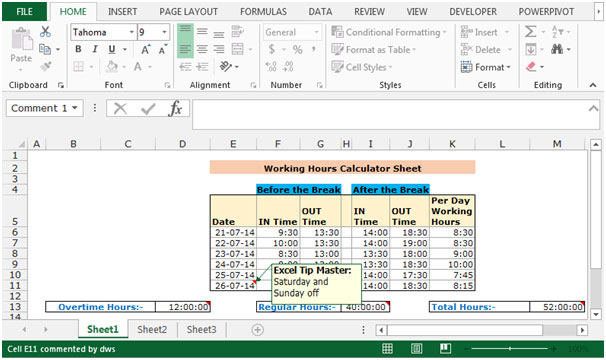Click the zoom slider in status bar
Image resolution: width=606 pixels, height=360 pixels.
(510, 349)
